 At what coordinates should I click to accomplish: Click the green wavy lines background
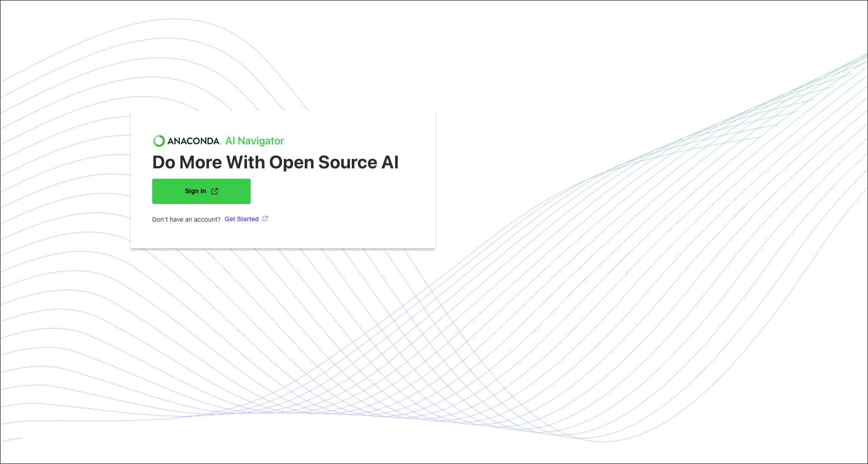pyautogui.click(x=723, y=226)
